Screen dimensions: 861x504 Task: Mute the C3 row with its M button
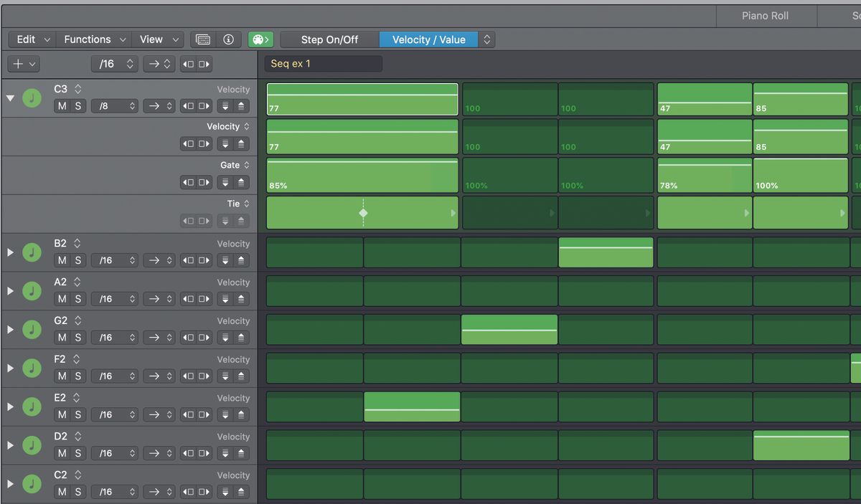click(x=61, y=105)
